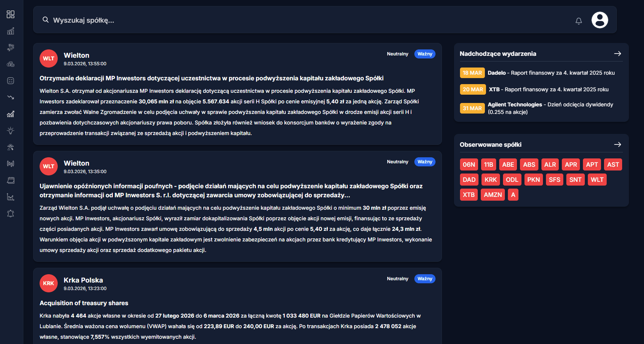This screenshot has height=344, width=644.
Task: Open the Acquisition of treasury shares headline
Action: (84, 303)
